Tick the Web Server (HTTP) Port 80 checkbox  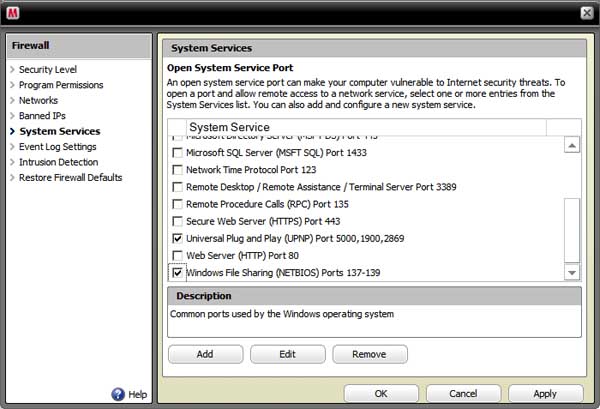click(177, 256)
